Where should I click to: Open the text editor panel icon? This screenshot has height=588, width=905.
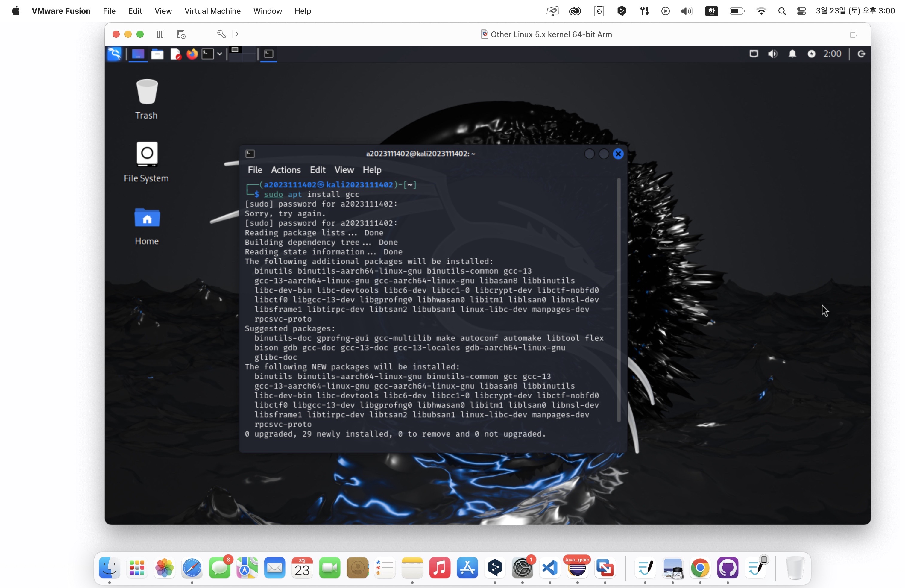pyautogui.click(x=175, y=54)
